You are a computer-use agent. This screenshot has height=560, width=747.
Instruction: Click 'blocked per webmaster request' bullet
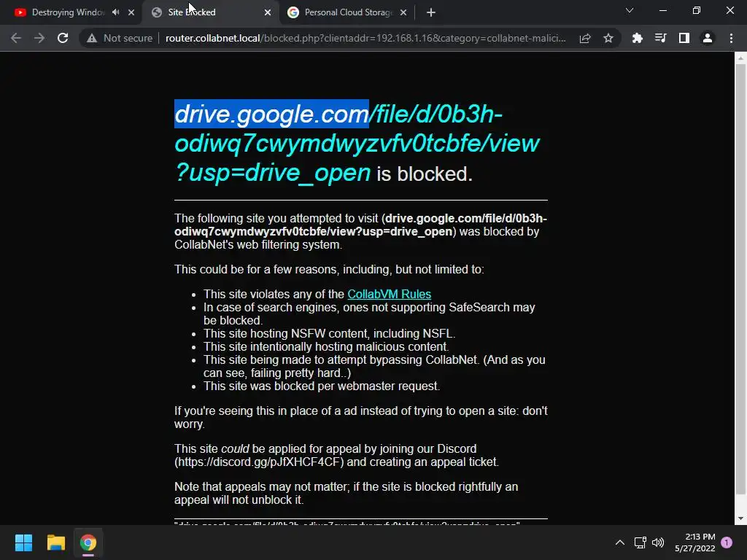322,386
